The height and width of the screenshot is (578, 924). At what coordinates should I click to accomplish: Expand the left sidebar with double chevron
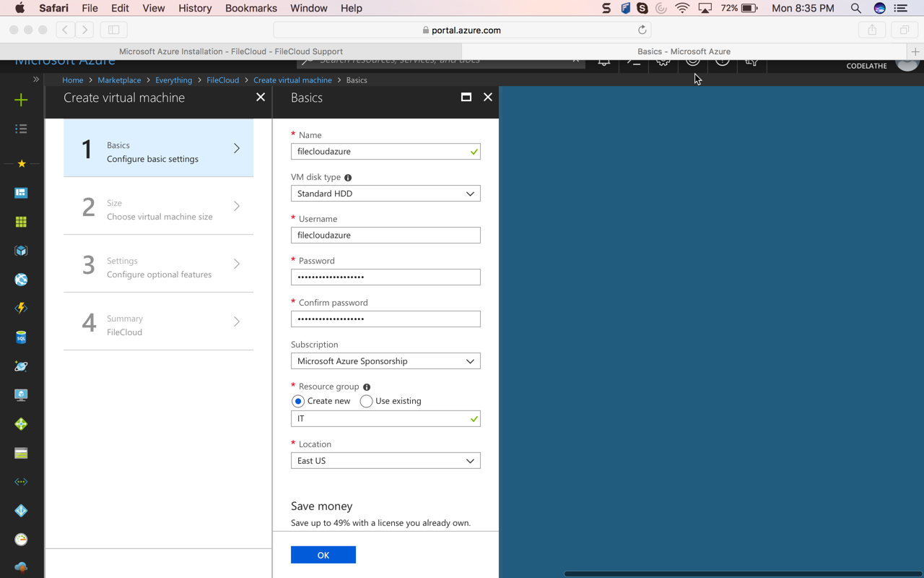[x=35, y=79]
